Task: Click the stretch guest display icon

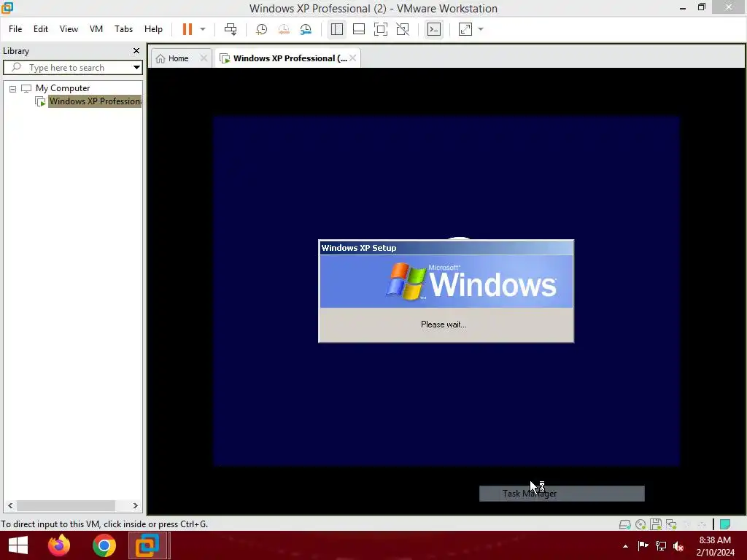Action: tap(465, 29)
